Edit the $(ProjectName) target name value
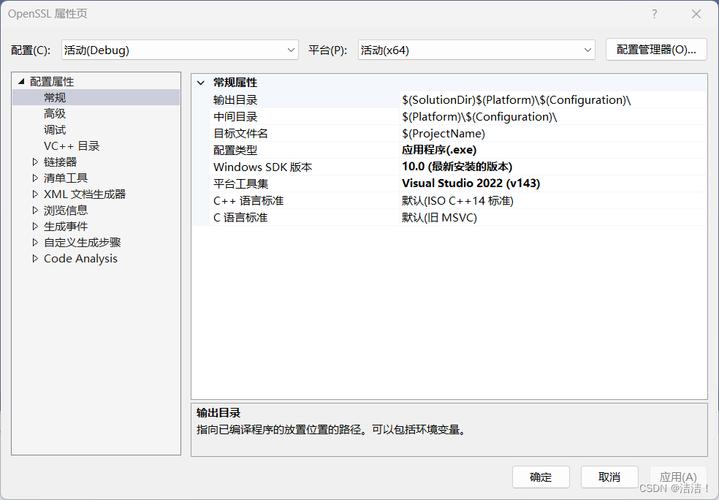 pos(443,133)
